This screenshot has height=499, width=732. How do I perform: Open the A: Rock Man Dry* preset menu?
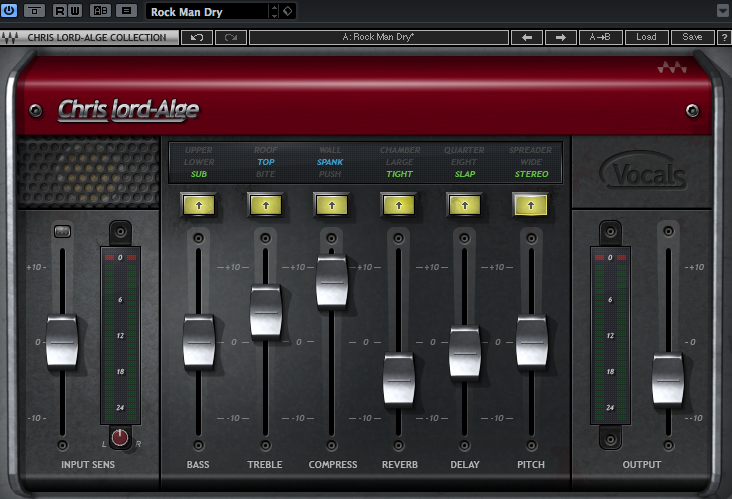tap(379, 37)
